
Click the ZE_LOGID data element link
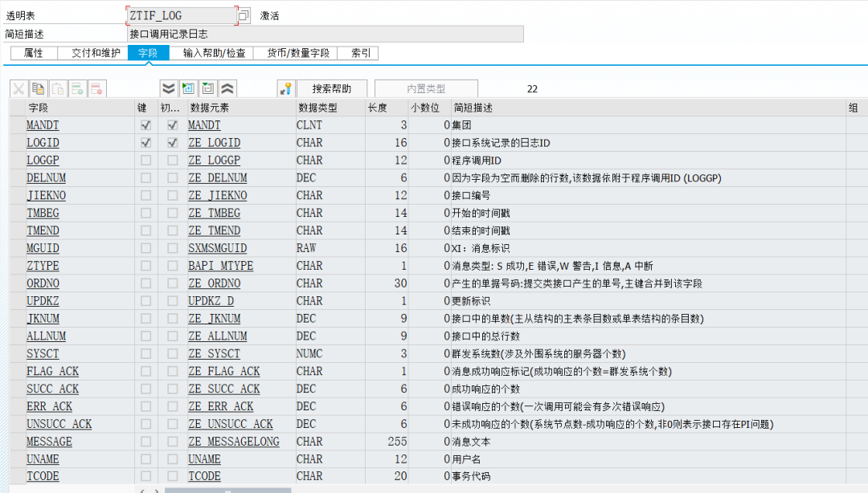215,143
